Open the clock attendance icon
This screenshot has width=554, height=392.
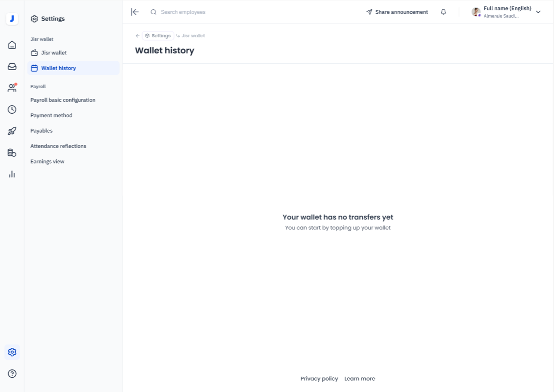[x=12, y=110]
